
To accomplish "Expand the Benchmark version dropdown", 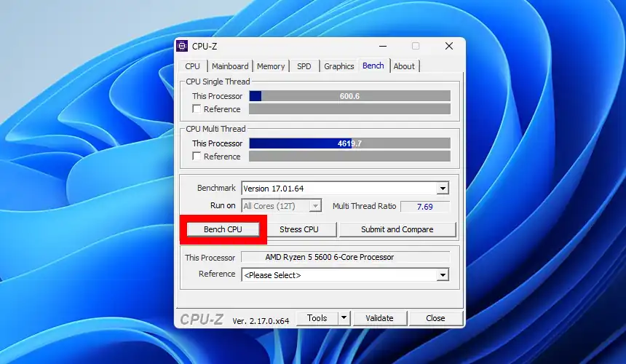I will click(x=443, y=189).
